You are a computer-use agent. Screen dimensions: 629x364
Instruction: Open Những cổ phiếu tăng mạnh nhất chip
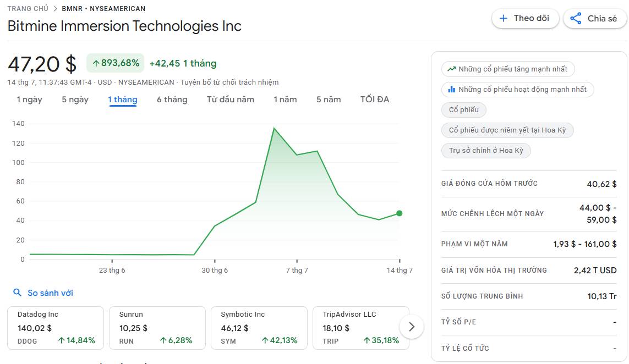pyautogui.click(x=508, y=69)
